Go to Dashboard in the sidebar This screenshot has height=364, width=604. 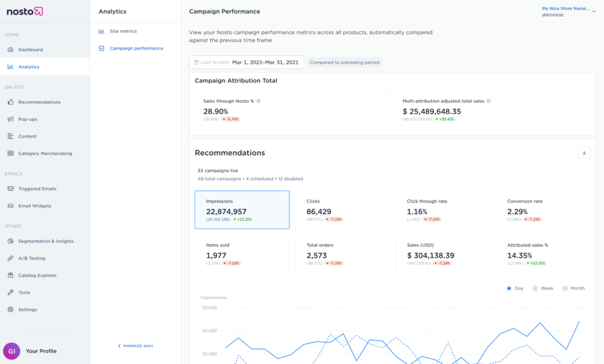tap(30, 50)
